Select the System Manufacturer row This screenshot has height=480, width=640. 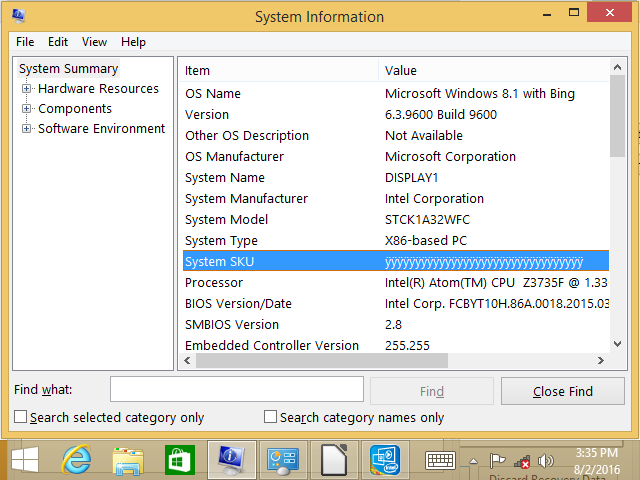396,199
